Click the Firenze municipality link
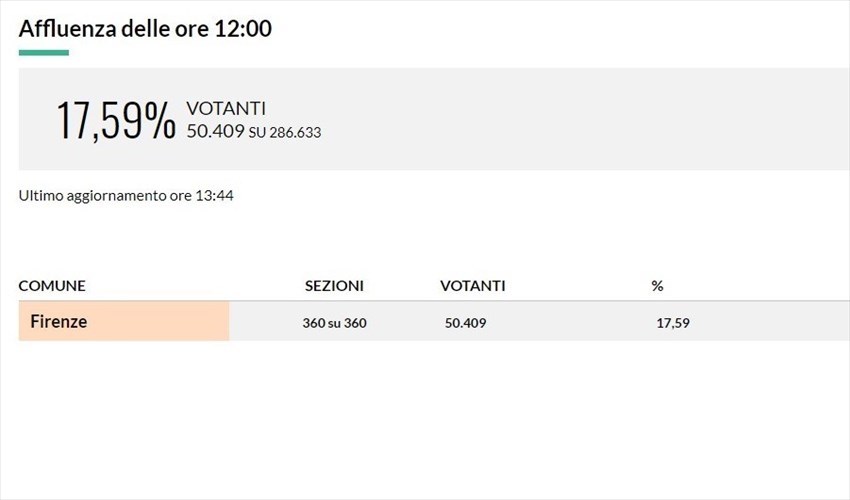 (58, 322)
